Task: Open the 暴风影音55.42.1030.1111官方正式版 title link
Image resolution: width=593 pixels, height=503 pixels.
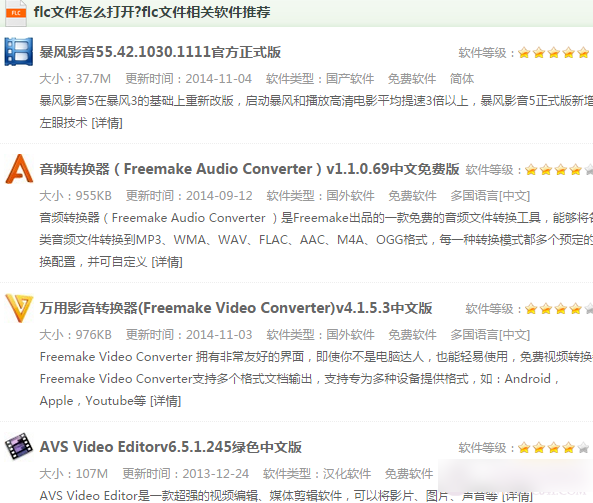Action: [160, 52]
